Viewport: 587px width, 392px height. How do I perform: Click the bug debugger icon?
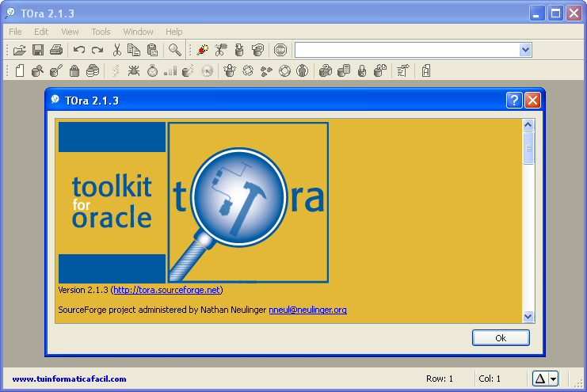(134, 70)
